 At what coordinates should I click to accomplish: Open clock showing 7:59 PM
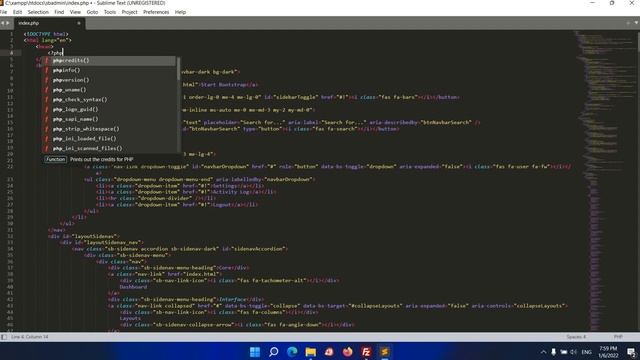[x=608, y=352]
